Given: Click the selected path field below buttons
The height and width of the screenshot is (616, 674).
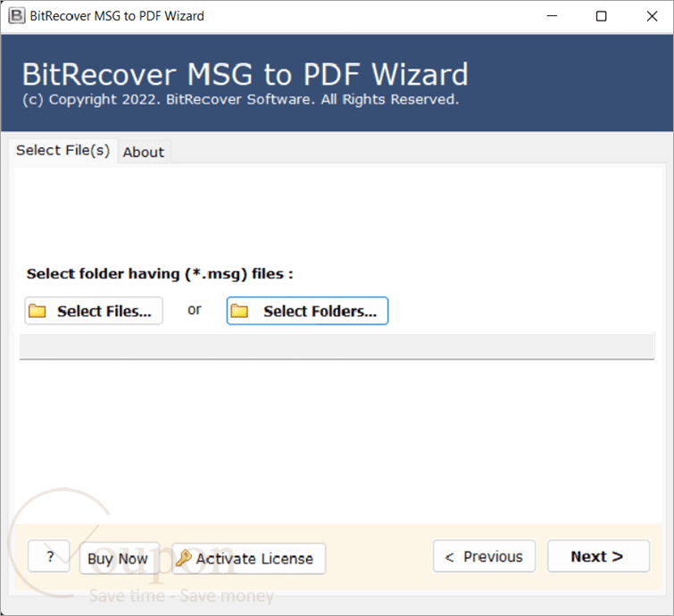Looking at the screenshot, I should click(337, 346).
